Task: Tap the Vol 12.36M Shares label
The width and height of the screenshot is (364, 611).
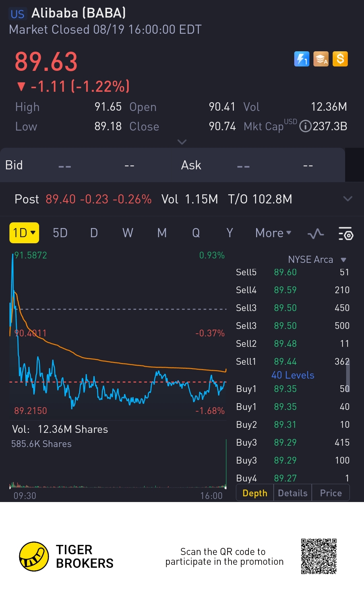Action: [60, 429]
